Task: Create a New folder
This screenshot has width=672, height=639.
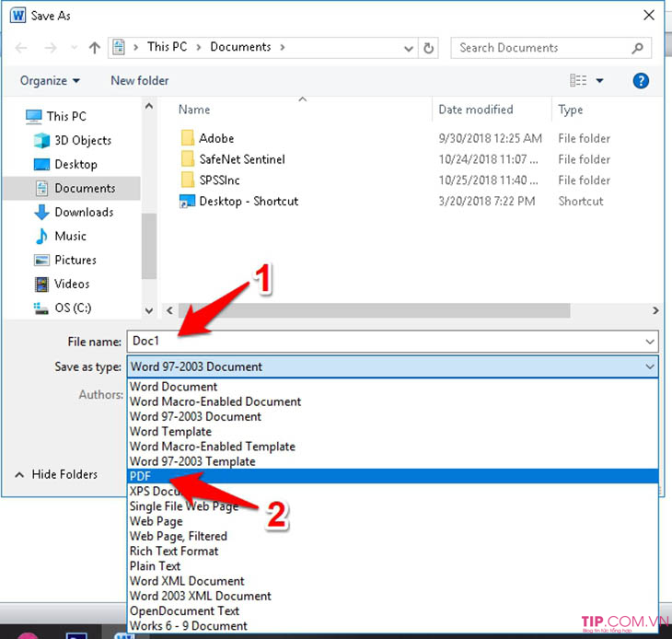Action: tap(140, 81)
